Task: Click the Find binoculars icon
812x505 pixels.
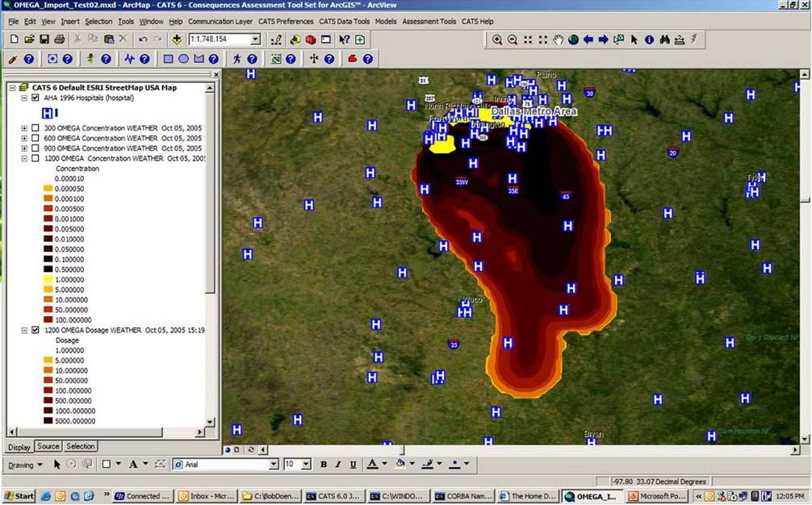Action: coord(664,40)
